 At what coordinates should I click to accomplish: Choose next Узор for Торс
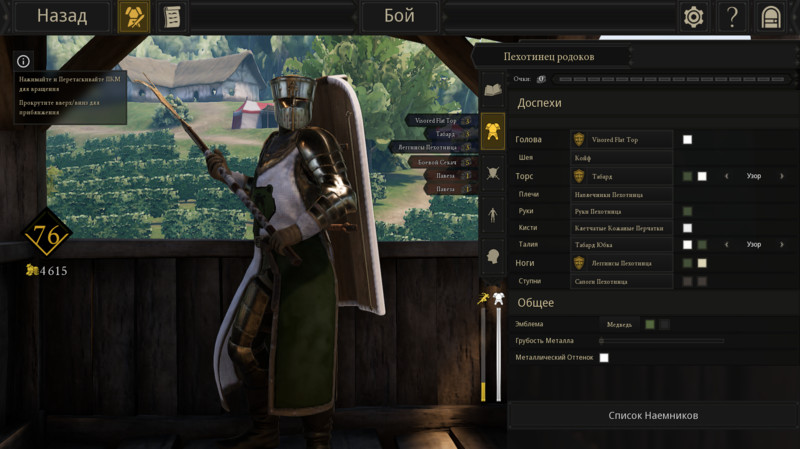(782, 176)
